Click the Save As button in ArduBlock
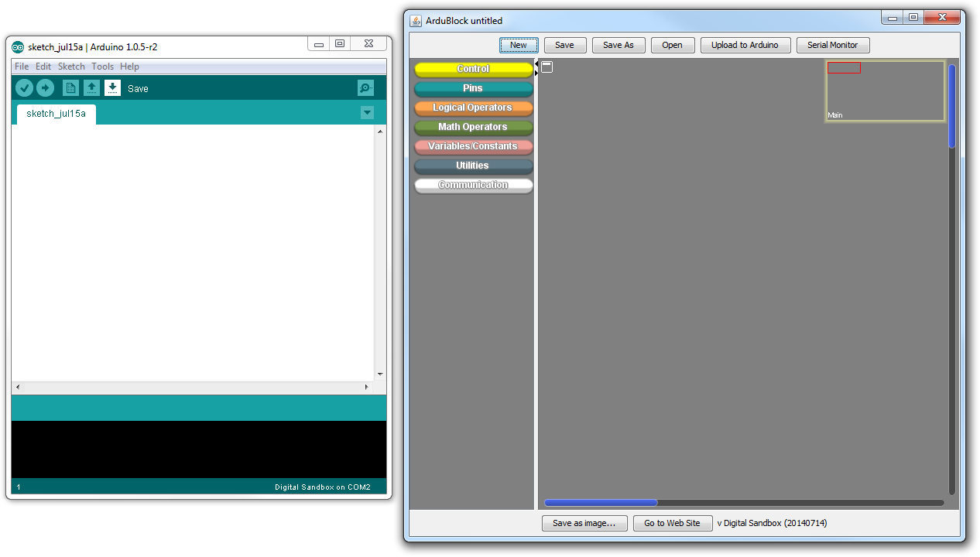980x557 pixels. 618,45
